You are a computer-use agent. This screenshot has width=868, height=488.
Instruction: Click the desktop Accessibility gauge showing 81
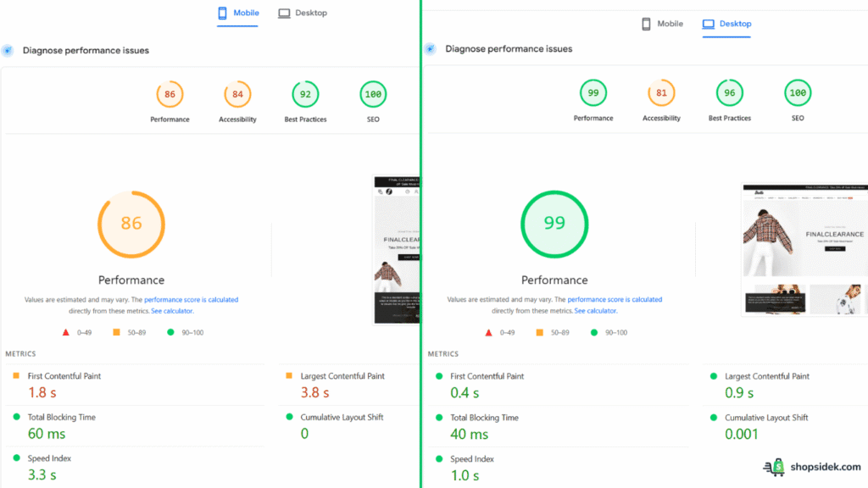[x=661, y=93]
